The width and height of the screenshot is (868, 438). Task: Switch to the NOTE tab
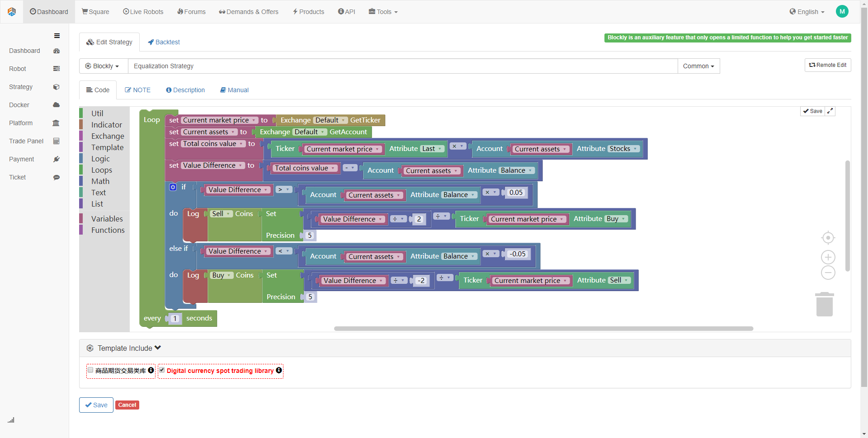coord(138,90)
